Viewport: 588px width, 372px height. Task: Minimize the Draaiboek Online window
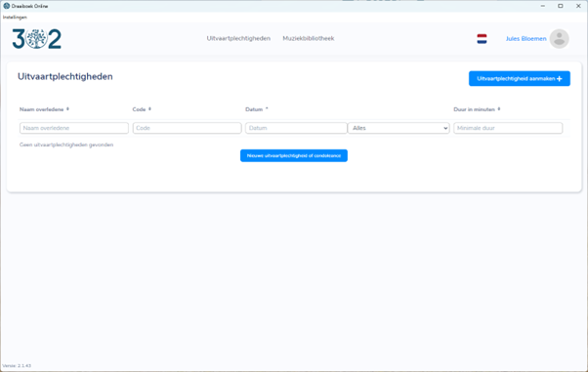543,6
